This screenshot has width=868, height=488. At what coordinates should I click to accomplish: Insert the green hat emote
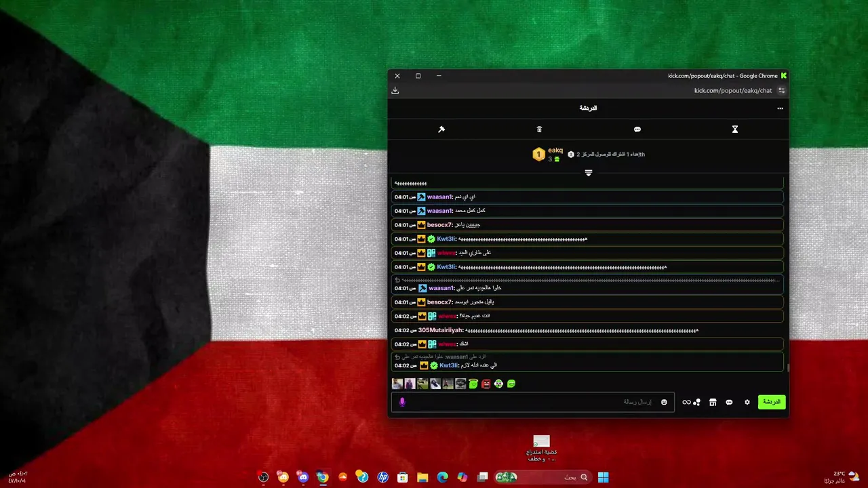tap(473, 384)
